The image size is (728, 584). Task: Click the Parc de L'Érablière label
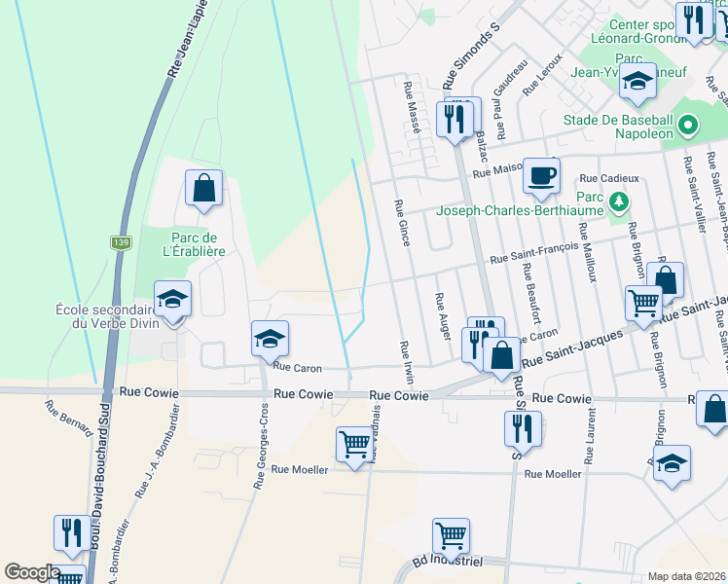tap(194, 244)
